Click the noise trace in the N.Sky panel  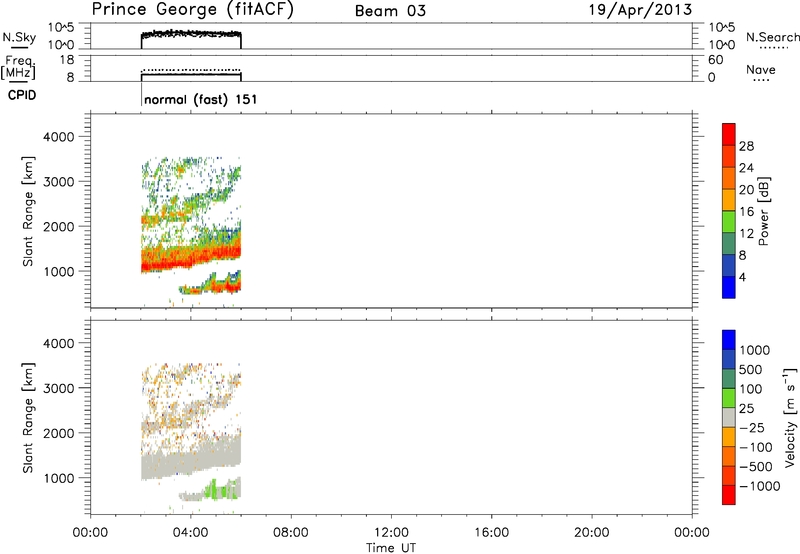[x=191, y=34]
